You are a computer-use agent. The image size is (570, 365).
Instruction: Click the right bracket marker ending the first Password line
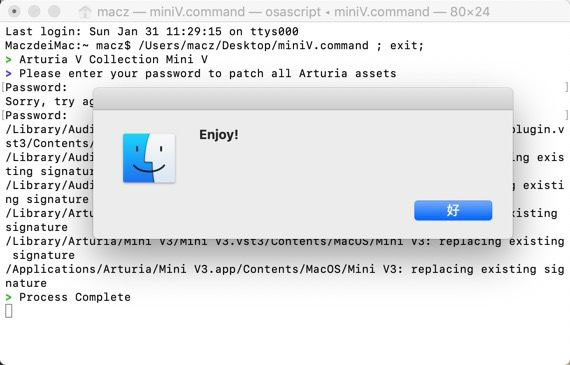(x=566, y=87)
